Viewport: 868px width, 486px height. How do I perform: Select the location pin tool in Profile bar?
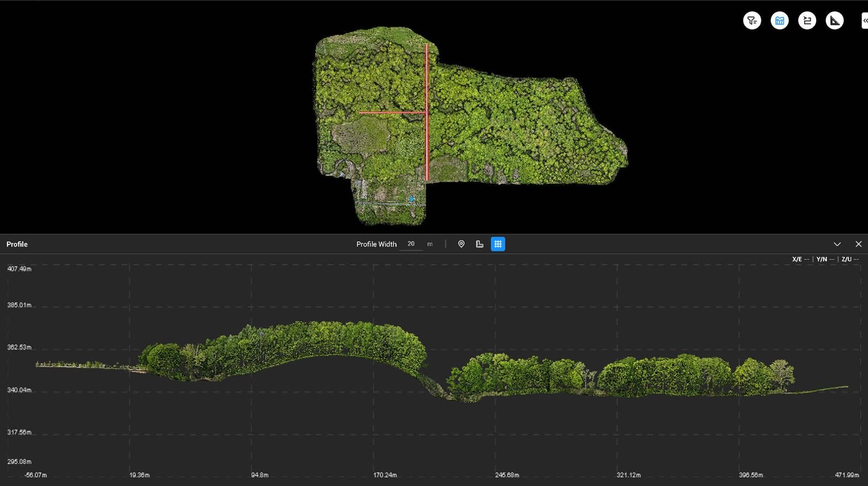click(x=461, y=244)
